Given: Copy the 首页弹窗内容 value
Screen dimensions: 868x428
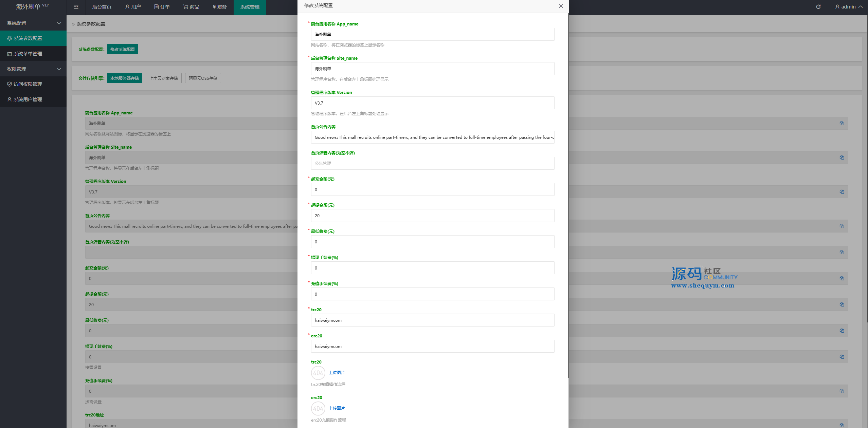Looking at the screenshot, I should point(842,252).
